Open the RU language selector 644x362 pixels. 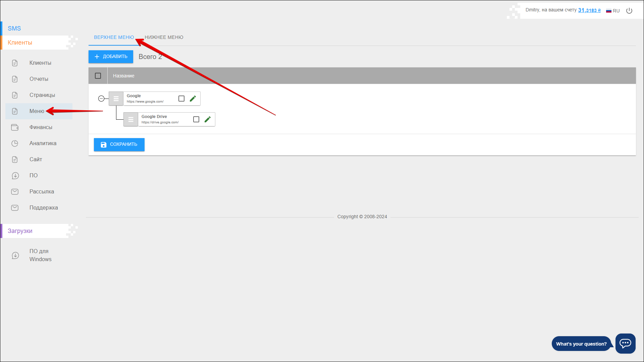pos(613,11)
